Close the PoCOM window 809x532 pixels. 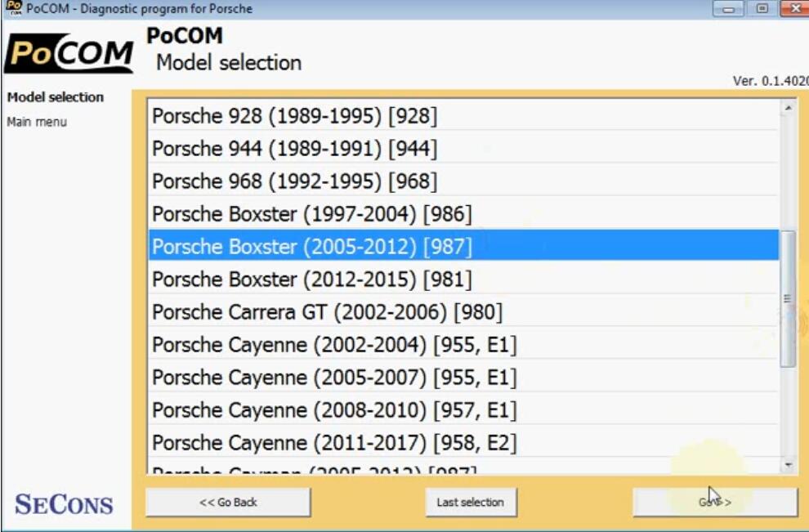[x=795, y=9]
